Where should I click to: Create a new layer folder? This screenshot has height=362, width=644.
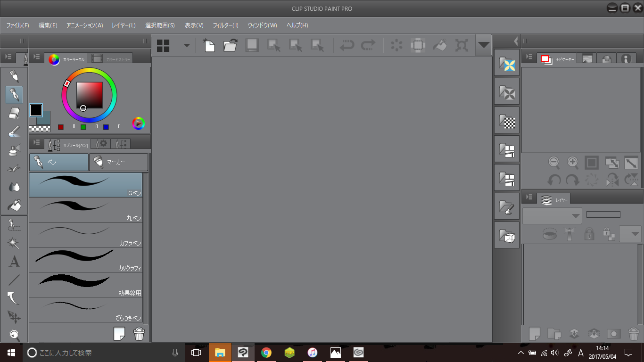click(x=554, y=334)
